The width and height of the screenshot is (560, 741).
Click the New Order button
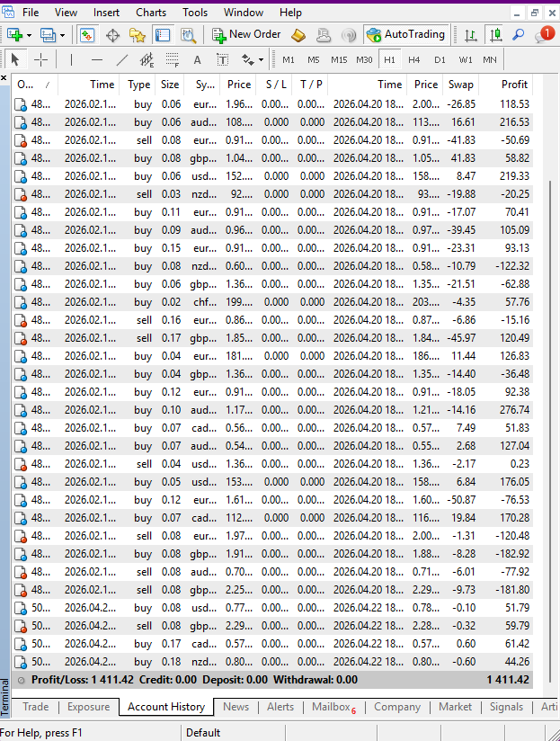pos(246,34)
